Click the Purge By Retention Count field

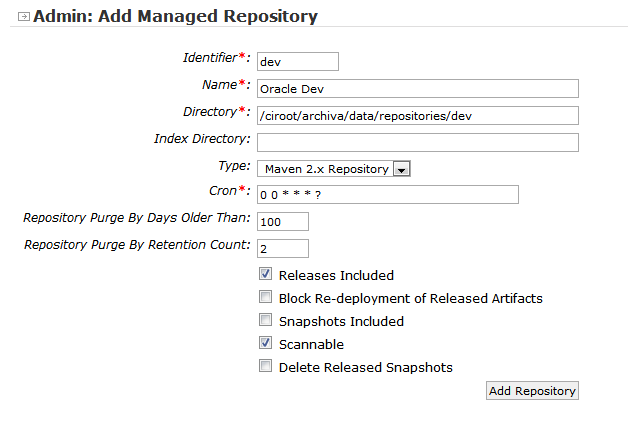click(x=282, y=248)
